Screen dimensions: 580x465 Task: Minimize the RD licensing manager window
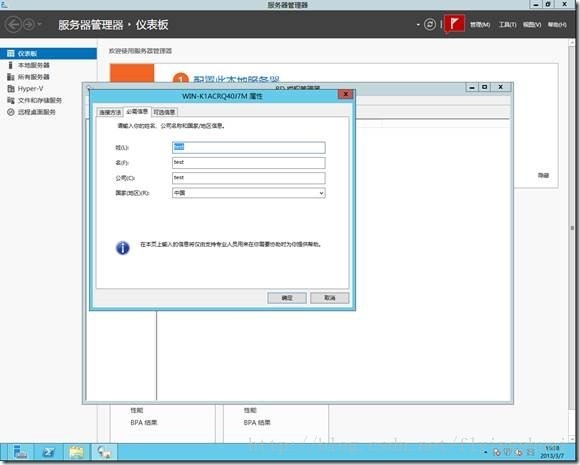pyautogui.click(x=472, y=87)
